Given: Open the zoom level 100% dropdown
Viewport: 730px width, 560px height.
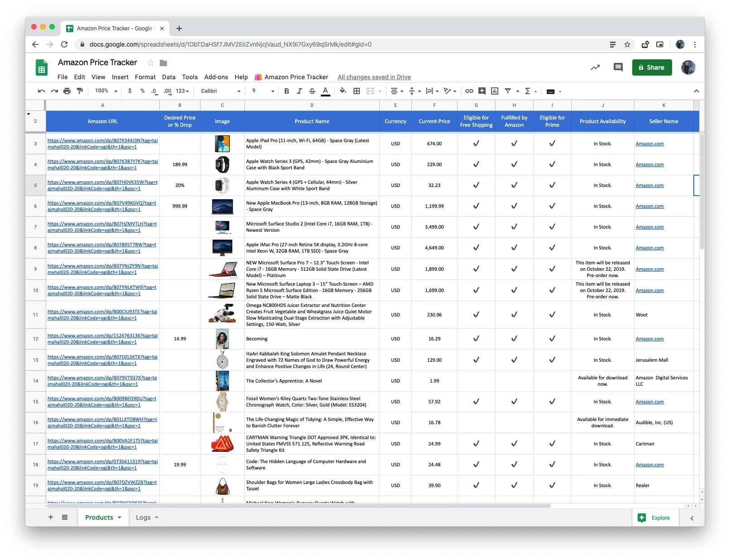Looking at the screenshot, I should point(106,91).
